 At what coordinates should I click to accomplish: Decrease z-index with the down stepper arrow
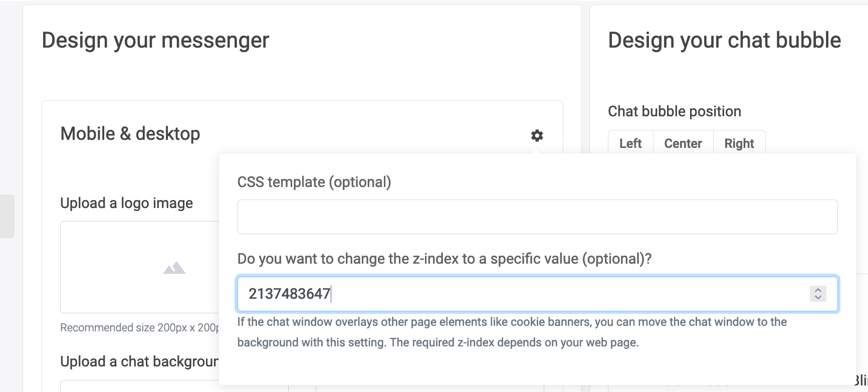818,297
